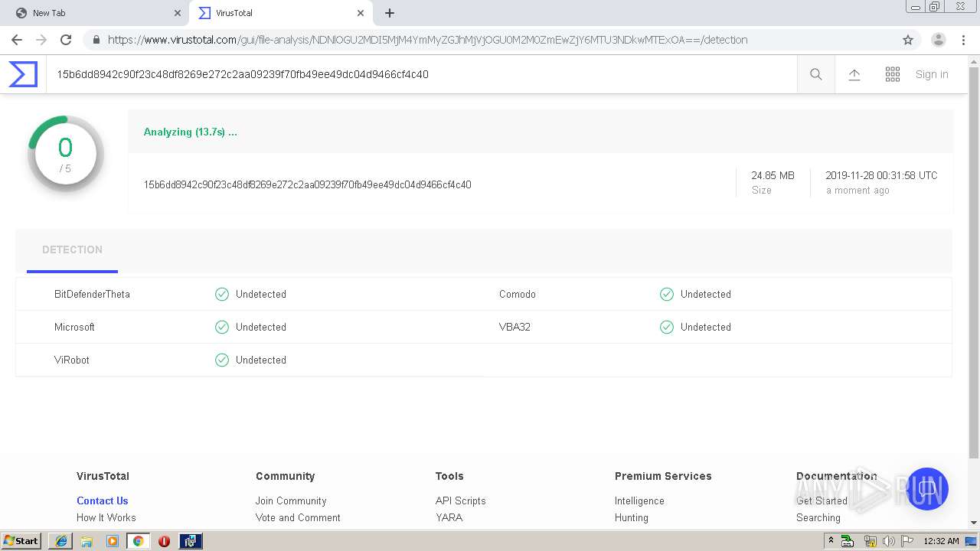Click the analysis timestamp text
The height and width of the screenshot is (551, 980).
pos(881,175)
